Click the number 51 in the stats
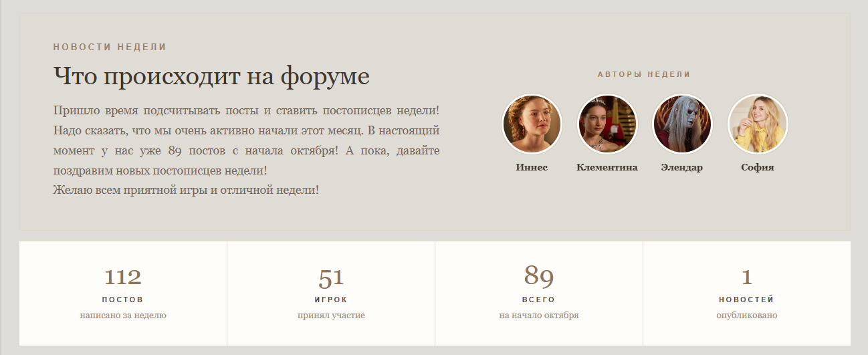Screen dimensions: 868x355 pos(331,277)
